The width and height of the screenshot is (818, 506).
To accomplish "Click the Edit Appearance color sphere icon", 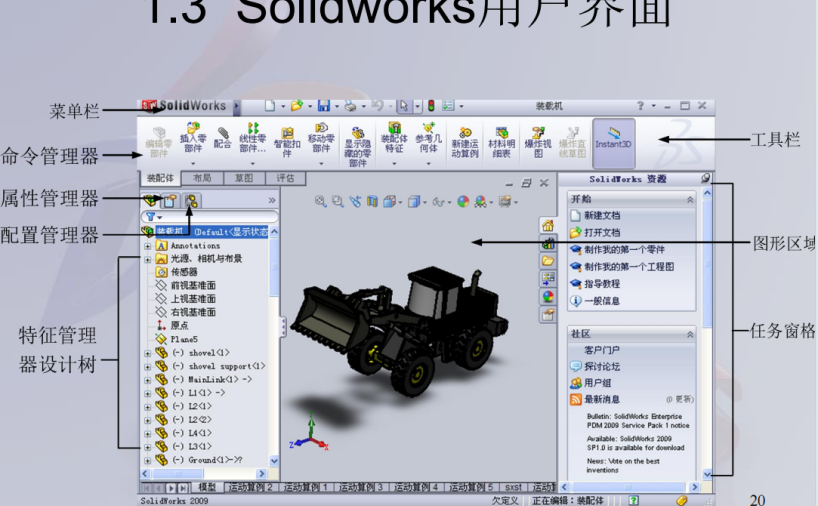I will [x=463, y=201].
